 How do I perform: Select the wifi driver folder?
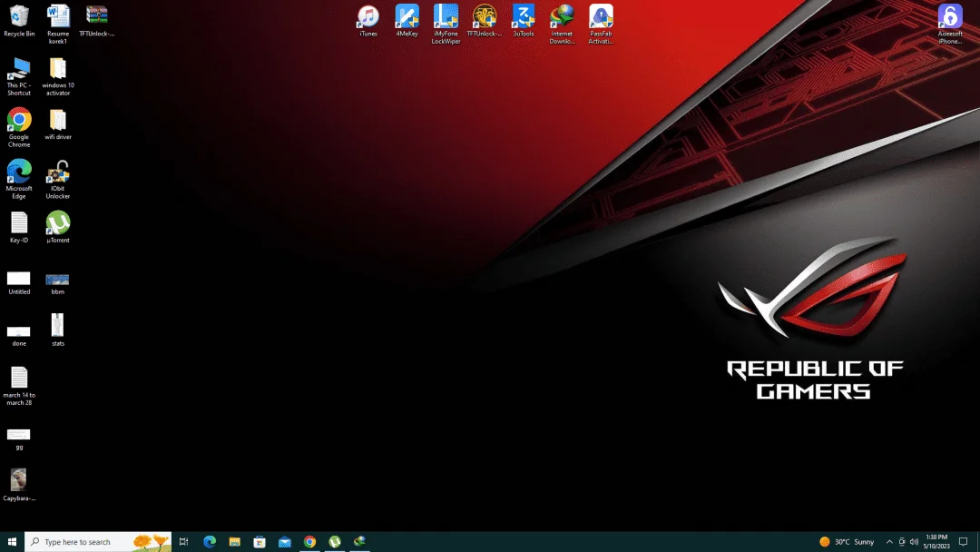click(x=57, y=123)
